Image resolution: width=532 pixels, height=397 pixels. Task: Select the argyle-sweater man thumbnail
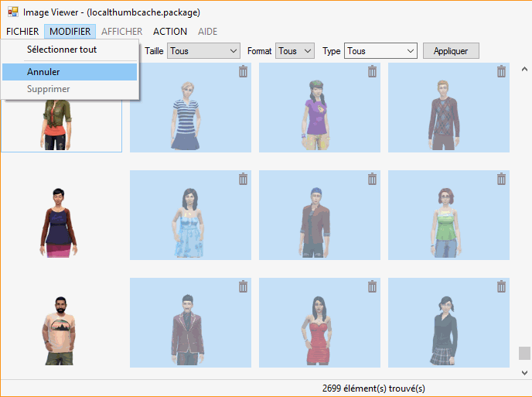tap(448, 108)
